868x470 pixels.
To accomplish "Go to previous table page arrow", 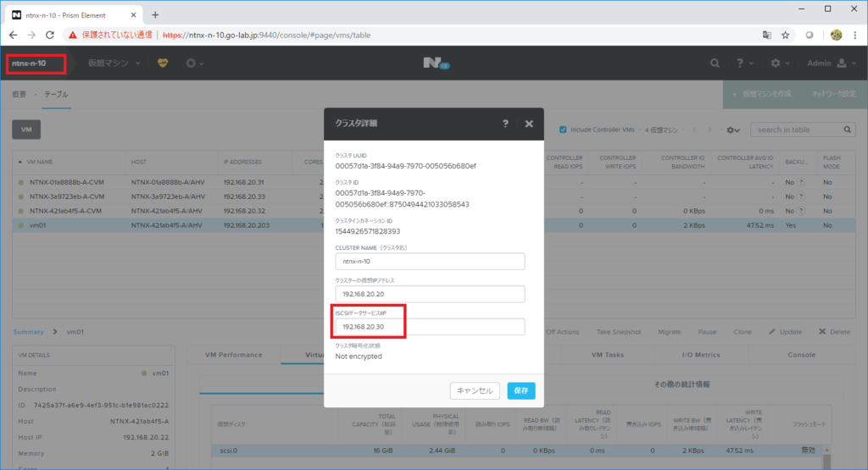I will tap(695, 130).
